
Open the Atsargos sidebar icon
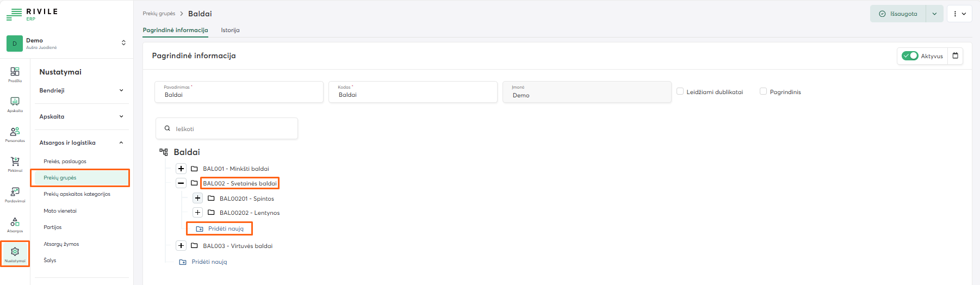click(15, 222)
